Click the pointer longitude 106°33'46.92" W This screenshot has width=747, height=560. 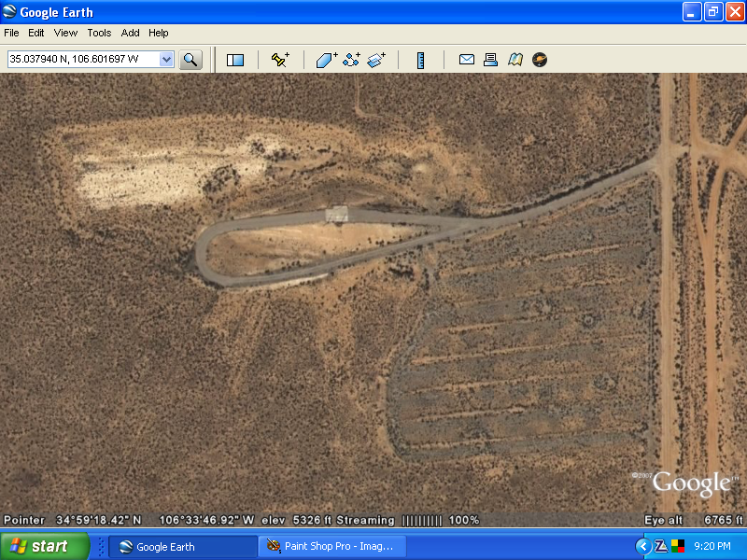click(206, 520)
